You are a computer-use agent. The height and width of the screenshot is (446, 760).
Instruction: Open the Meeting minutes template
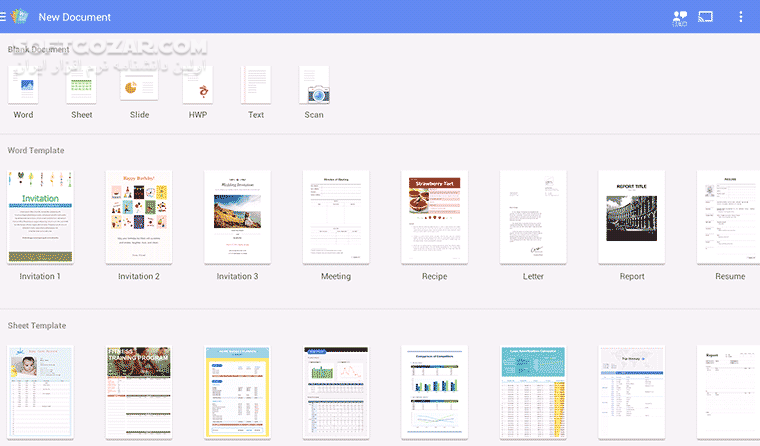[336, 217]
